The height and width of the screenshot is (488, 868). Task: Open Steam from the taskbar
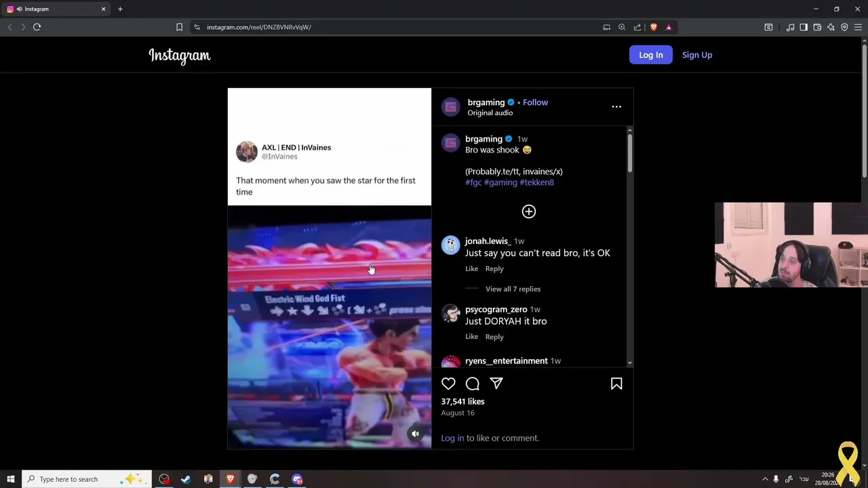click(186, 479)
